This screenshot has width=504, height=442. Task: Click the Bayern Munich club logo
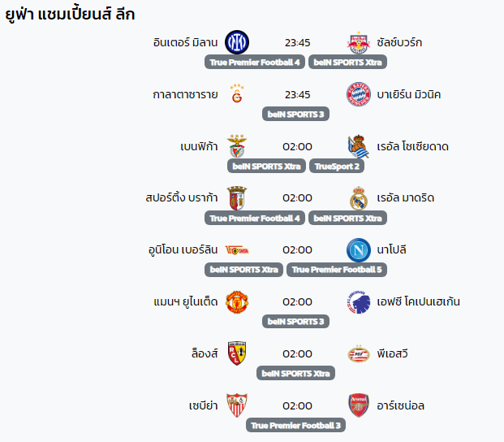click(x=358, y=94)
